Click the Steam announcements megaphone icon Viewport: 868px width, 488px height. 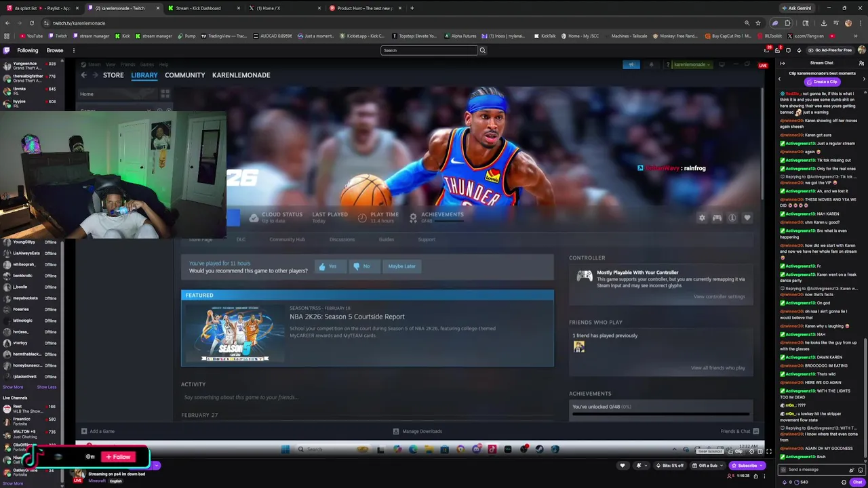click(x=631, y=64)
